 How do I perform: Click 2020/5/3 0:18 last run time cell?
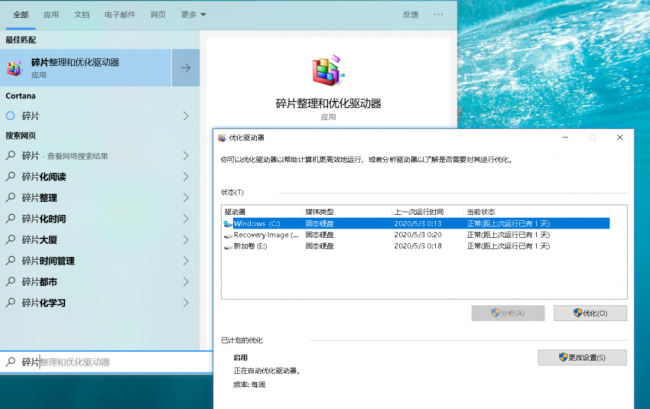418,246
